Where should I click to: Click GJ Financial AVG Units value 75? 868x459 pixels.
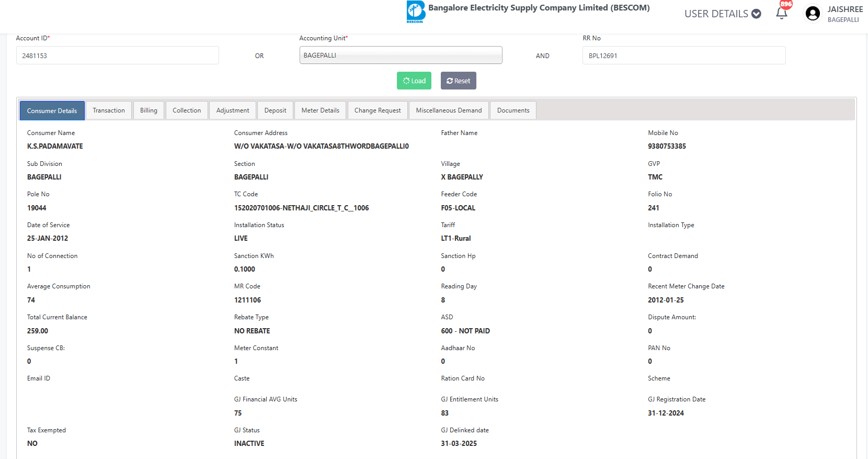(238, 413)
